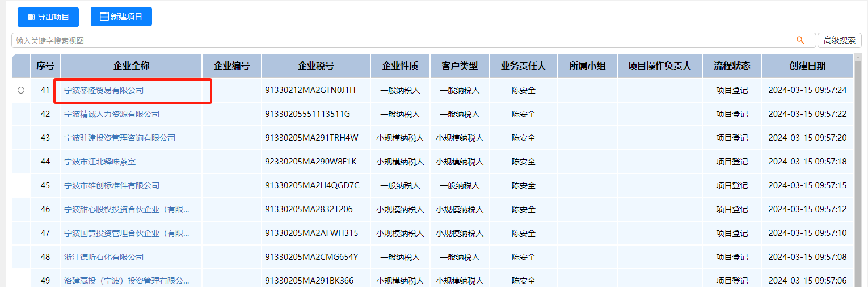
Task: Click the orange search magnifier icon
Action: click(x=800, y=40)
